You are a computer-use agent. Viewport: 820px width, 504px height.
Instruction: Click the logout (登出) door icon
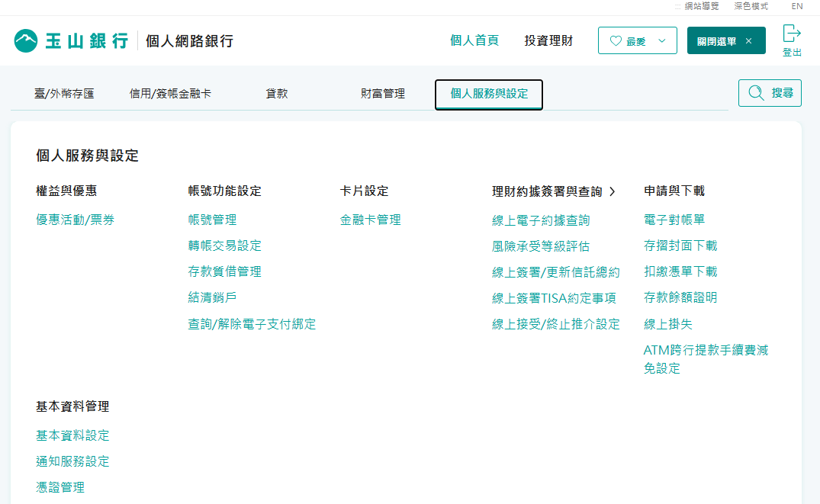(x=791, y=34)
